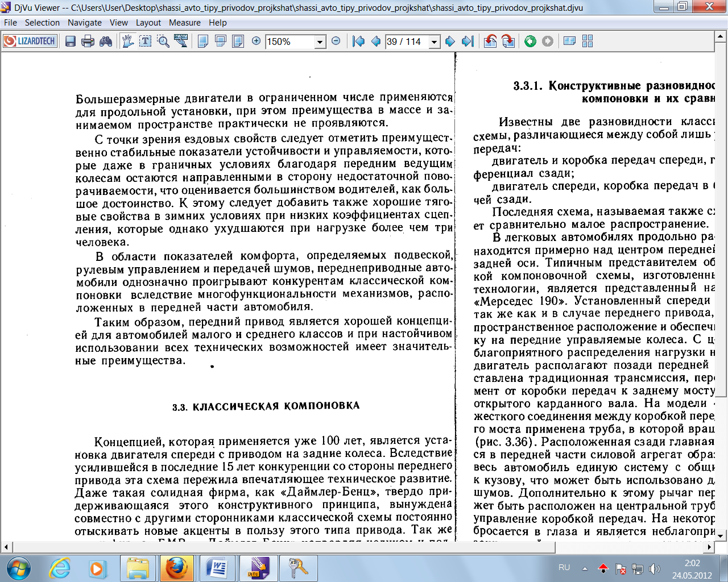Open the Help menu

(218, 23)
